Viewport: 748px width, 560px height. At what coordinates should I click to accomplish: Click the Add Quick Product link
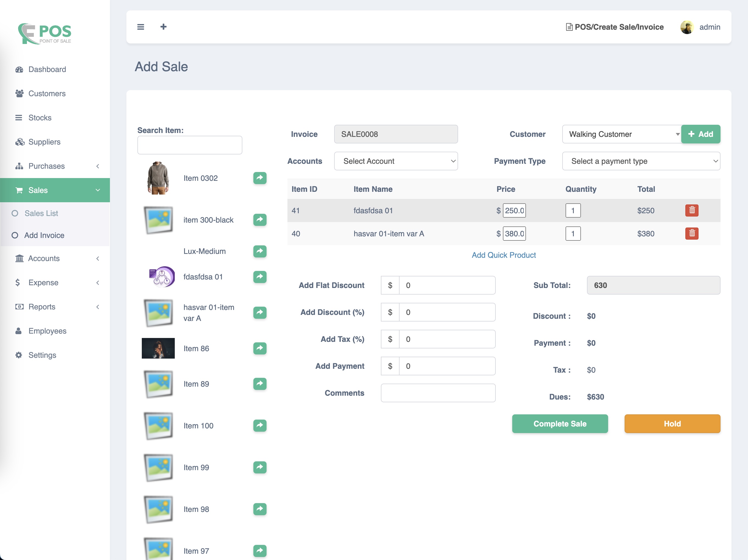point(503,255)
